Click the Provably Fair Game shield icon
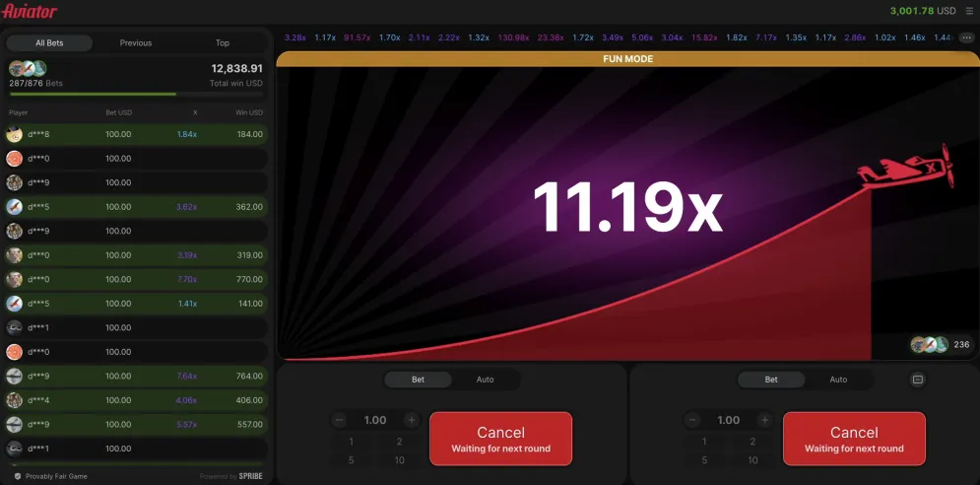The image size is (980, 485). [x=18, y=476]
